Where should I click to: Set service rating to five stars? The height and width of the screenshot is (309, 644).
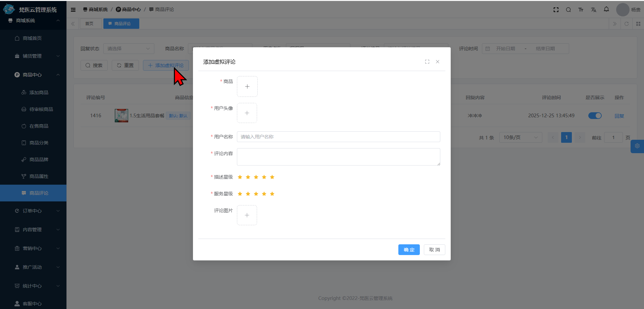(272, 194)
